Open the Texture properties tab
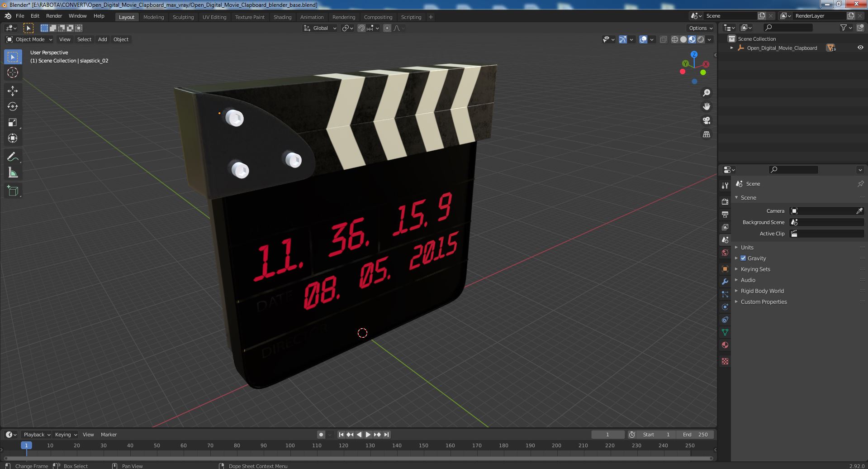The width and height of the screenshot is (868, 469). (x=725, y=361)
